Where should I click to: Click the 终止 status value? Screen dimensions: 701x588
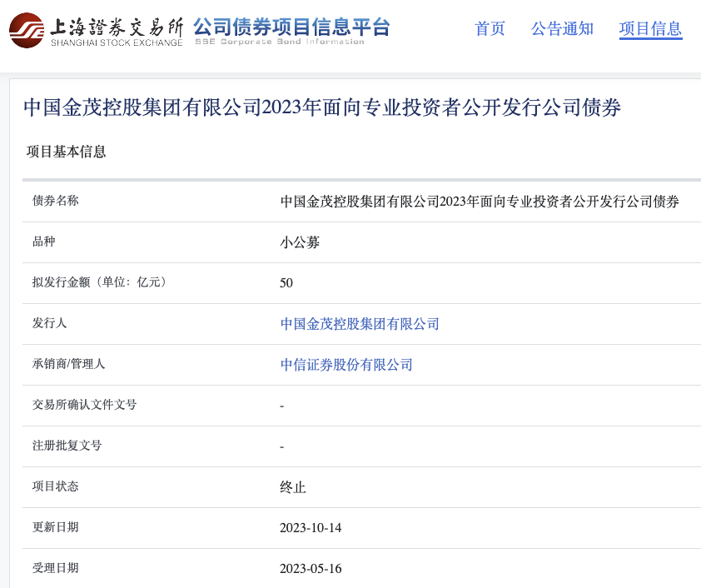(293, 487)
